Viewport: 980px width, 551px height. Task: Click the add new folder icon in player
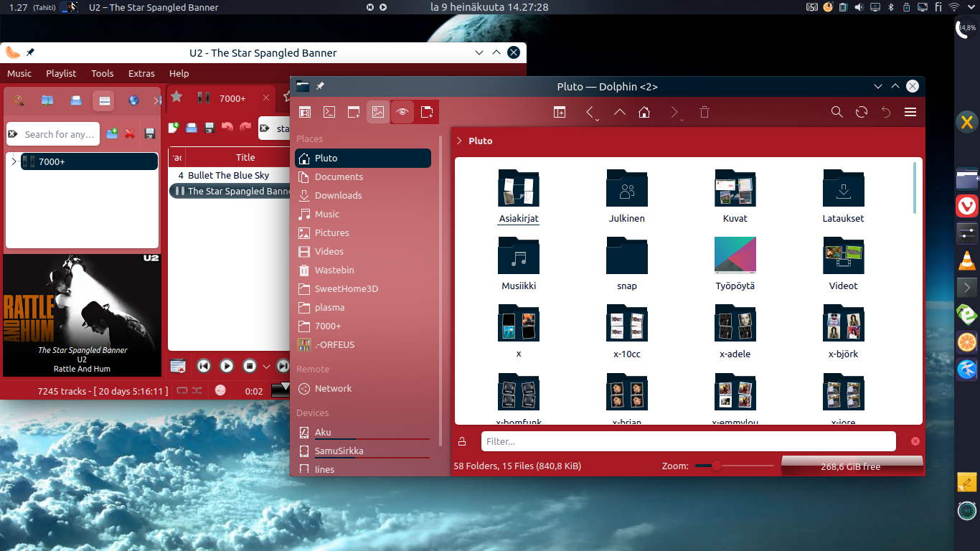pos(112,133)
